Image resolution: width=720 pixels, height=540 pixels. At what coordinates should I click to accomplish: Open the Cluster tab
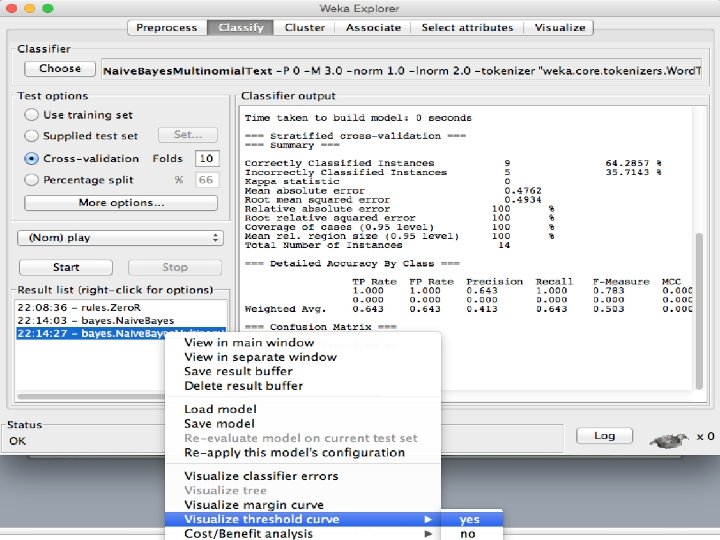[x=304, y=27]
